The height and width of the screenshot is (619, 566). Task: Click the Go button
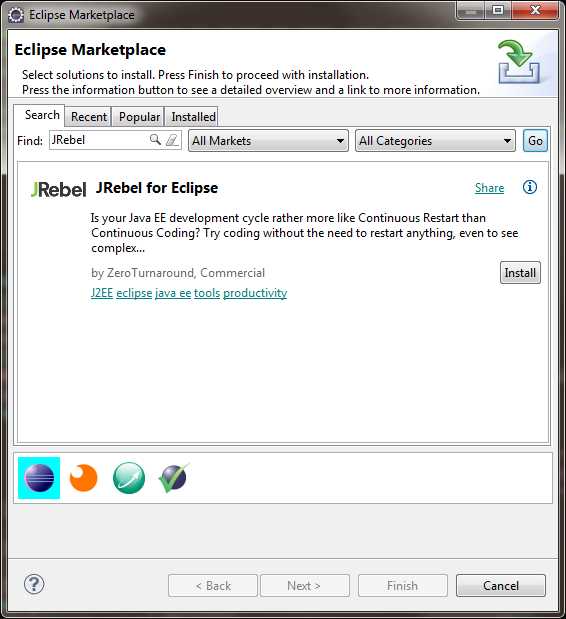pyautogui.click(x=535, y=141)
